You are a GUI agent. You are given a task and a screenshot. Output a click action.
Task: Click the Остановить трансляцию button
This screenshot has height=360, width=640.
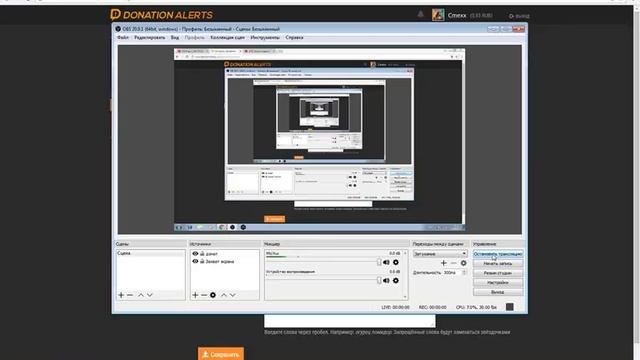498,254
